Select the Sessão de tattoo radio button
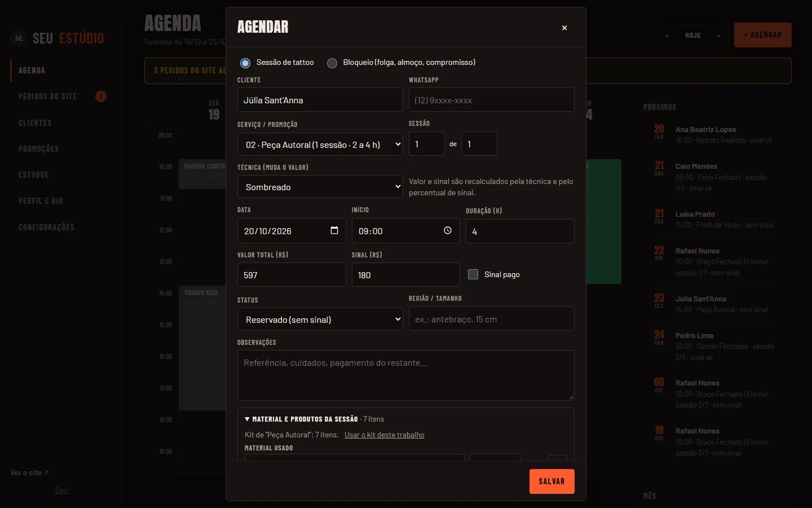The image size is (812, 508). coord(245,63)
